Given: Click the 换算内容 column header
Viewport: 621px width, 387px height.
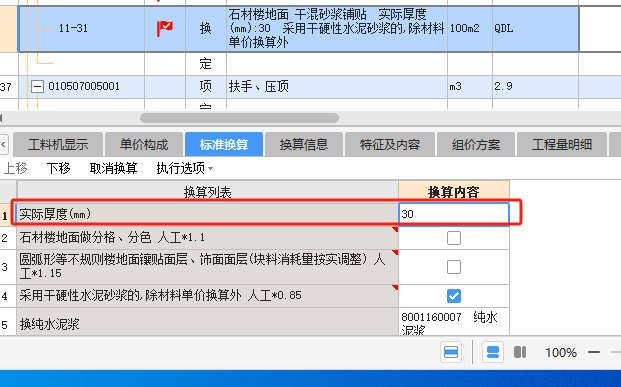Looking at the screenshot, I should (453, 192).
